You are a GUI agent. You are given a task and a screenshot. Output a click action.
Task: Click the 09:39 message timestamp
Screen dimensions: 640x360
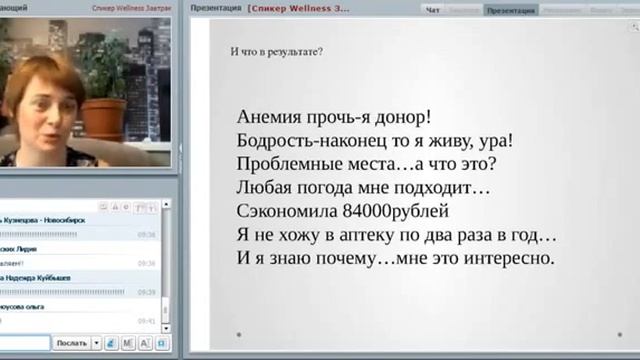[146, 292]
